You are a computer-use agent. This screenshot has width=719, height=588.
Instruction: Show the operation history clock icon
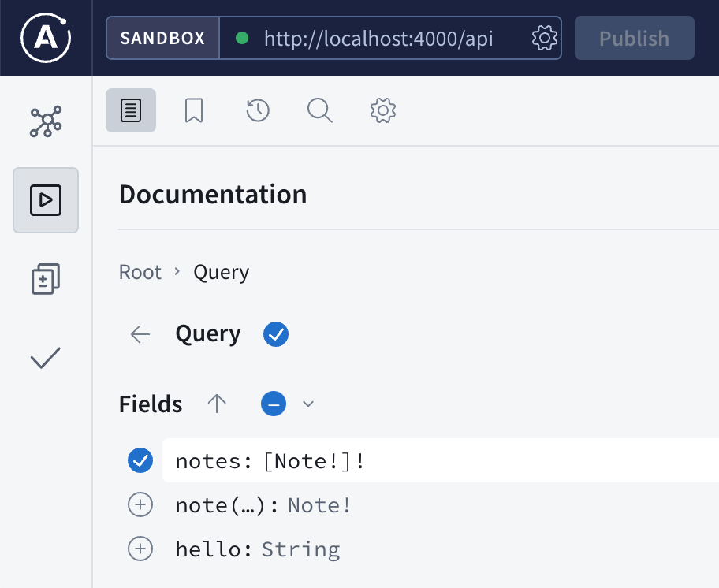click(258, 110)
